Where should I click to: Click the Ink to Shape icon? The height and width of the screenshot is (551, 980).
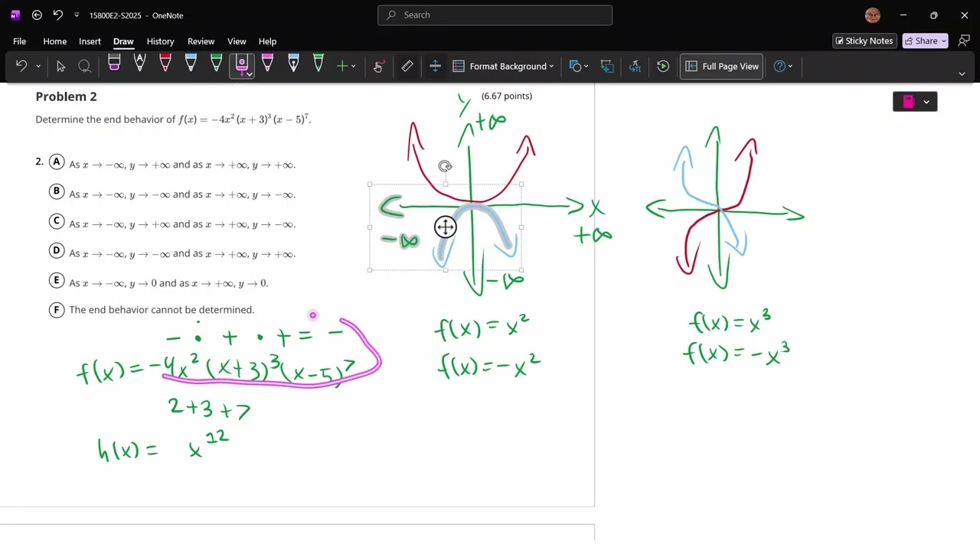click(607, 67)
